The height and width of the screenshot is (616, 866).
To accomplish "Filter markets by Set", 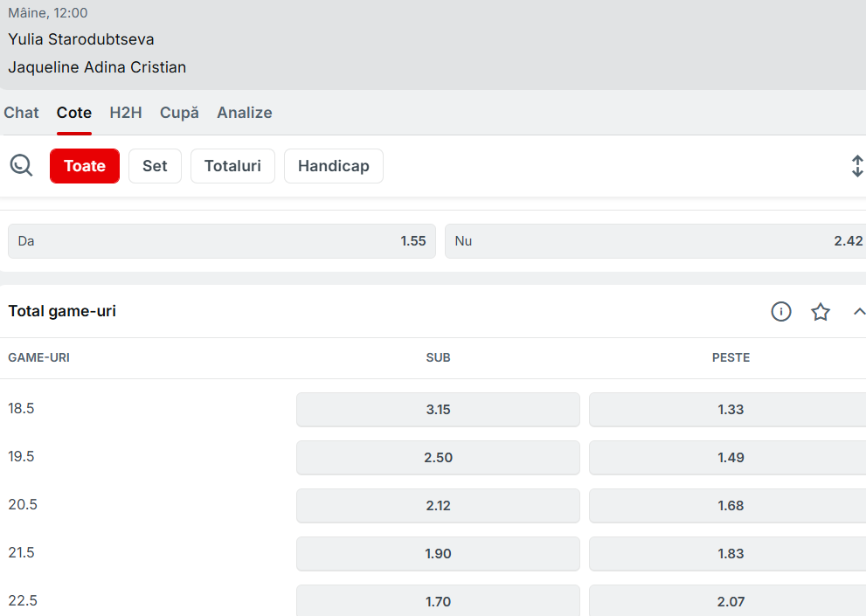I will 155,166.
